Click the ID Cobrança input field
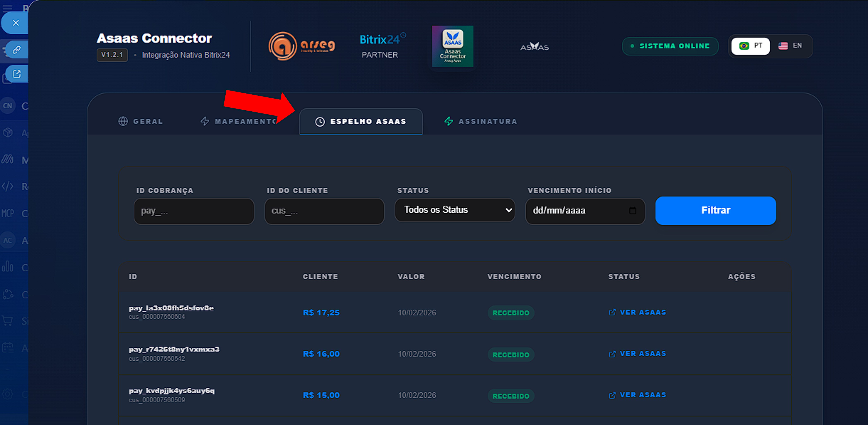The width and height of the screenshot is (868, 425). [194, 211]
